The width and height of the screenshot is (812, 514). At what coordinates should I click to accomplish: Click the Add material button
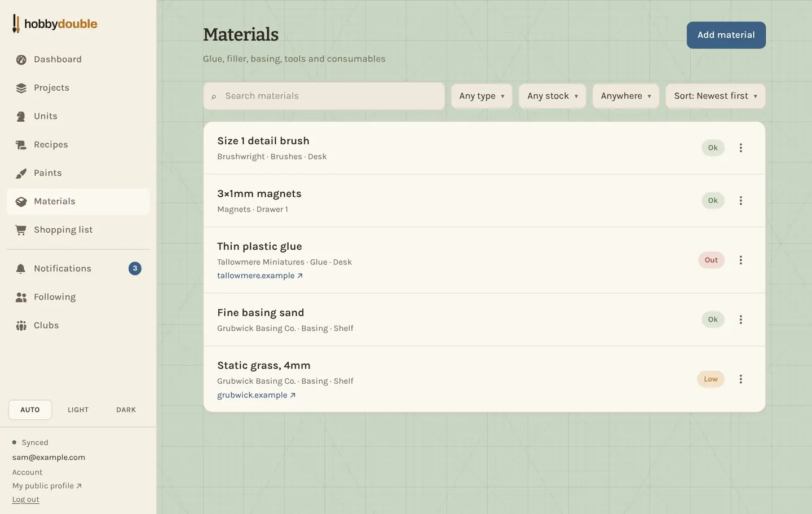pyautogui.click(x=726, y=35)
